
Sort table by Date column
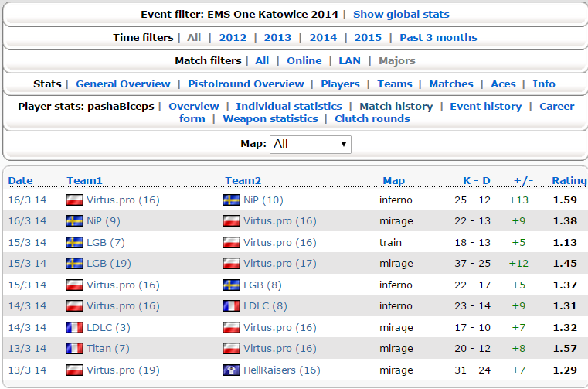20,181
